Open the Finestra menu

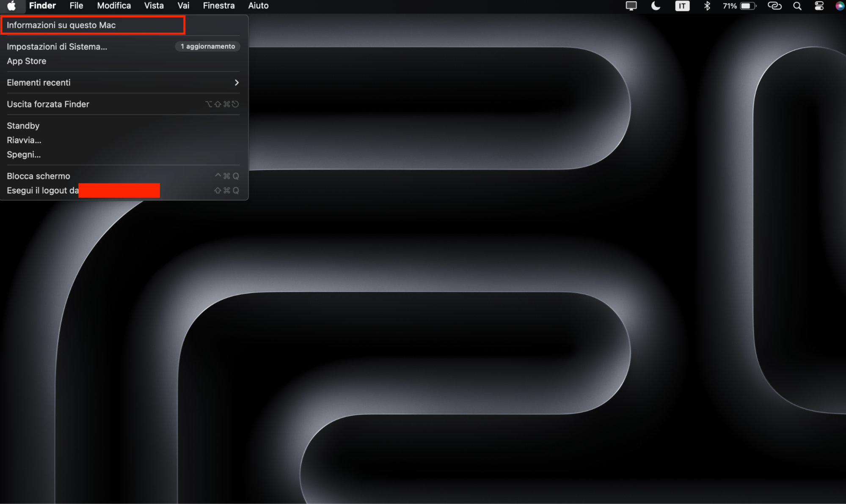click(x=218, y=5)
